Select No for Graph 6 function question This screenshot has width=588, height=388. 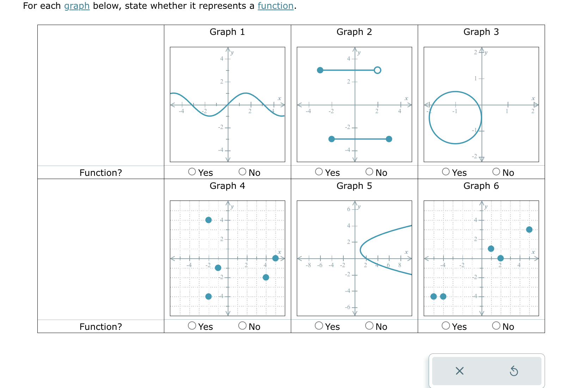[x=496, y=326]
